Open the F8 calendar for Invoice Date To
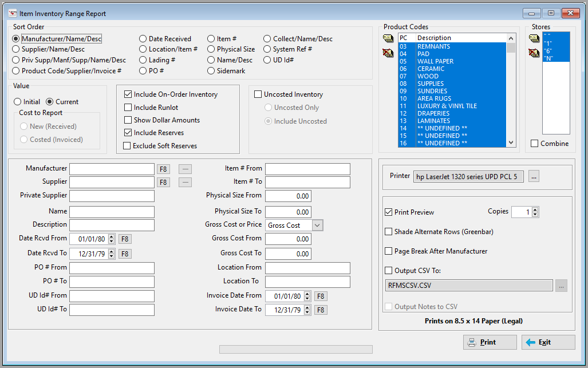The image size is (588, 368). pos(321,310)
